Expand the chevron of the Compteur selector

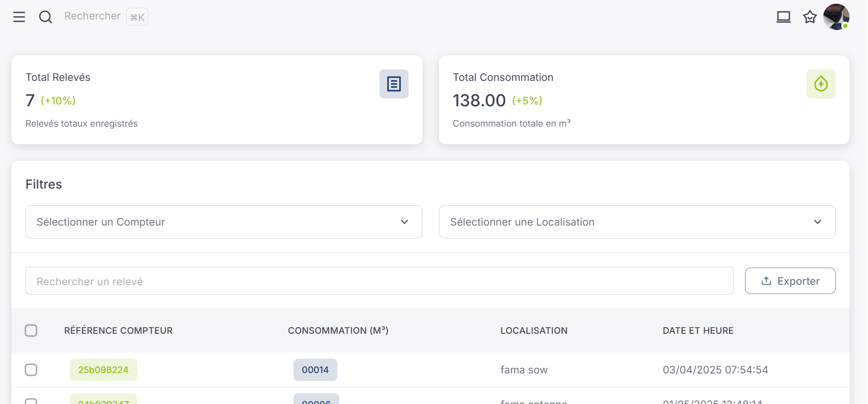(404, 222)
